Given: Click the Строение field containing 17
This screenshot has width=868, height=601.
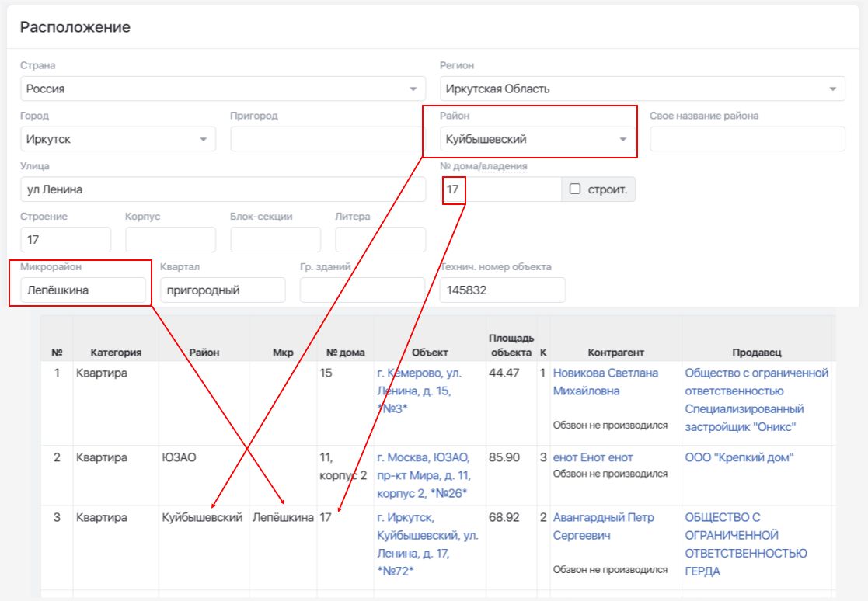Looking at the screenshot, I should point(65,239).
